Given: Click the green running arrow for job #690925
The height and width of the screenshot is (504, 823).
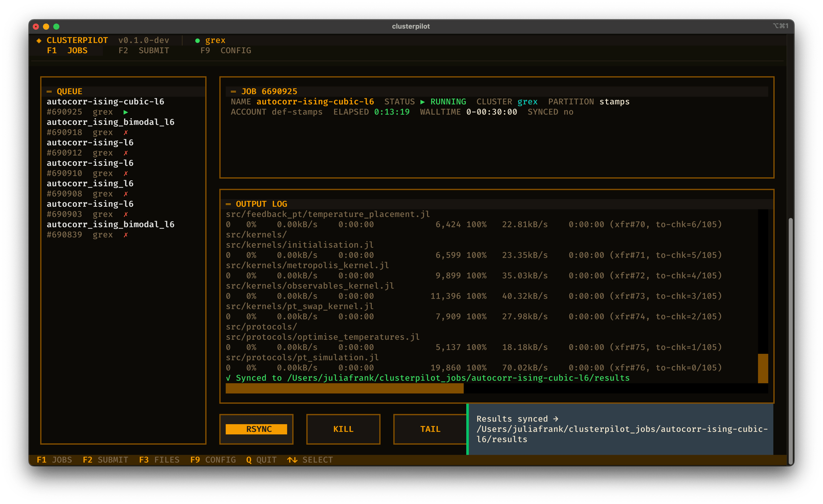Looking at the screenshot, I should [x=126, y=112].
